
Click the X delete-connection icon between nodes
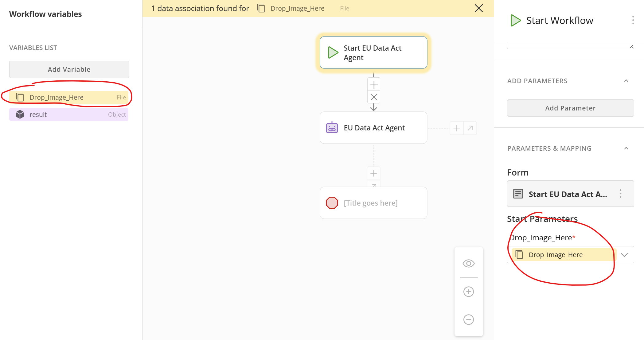point(374,97)
